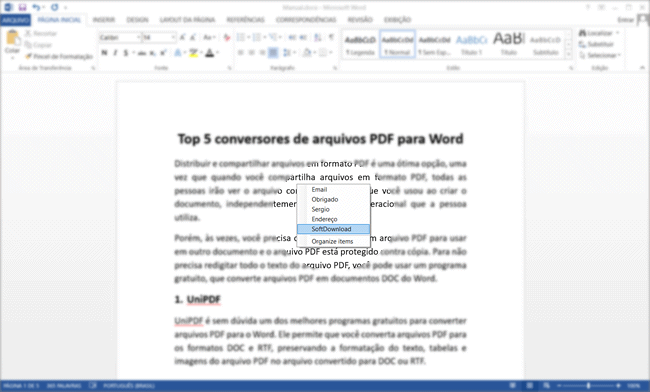Click the Entrar sign-in link

(626, 20)
